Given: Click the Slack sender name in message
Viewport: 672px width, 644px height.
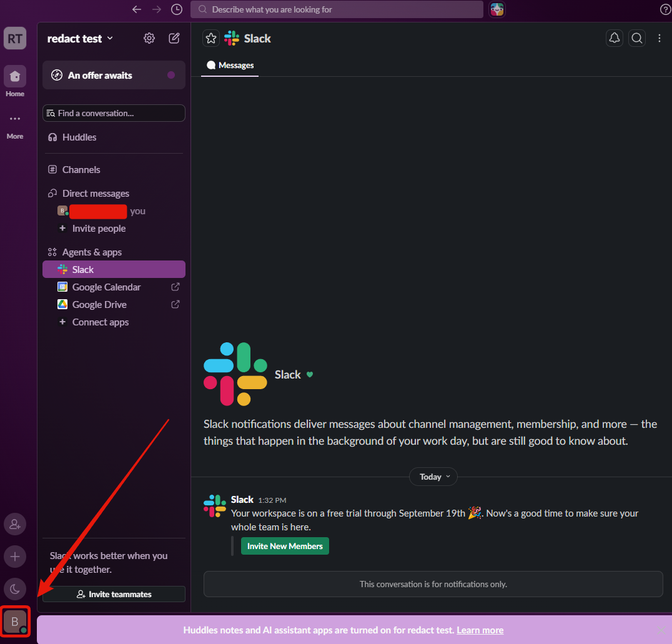Looking at the screenshot, I should pyautogui.click(x=242, y=500).
